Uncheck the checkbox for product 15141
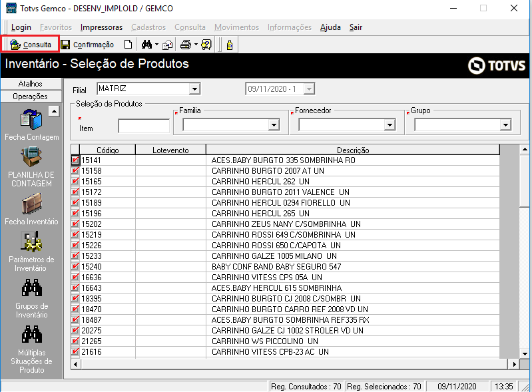Screen dimensions: 532x392 click(x=75, y=160)
